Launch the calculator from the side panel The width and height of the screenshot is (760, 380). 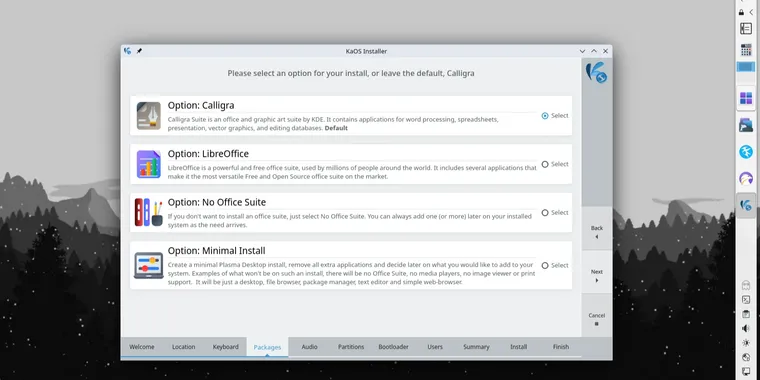(x=746, y=50)
